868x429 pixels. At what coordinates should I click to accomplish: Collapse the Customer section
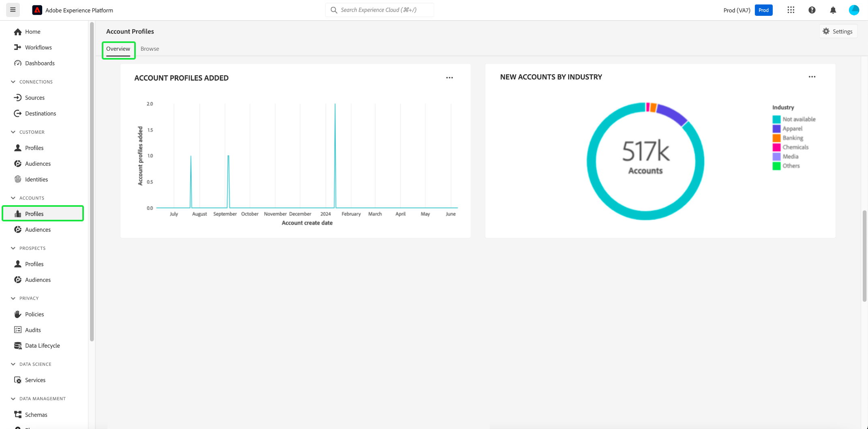[13, 132]
